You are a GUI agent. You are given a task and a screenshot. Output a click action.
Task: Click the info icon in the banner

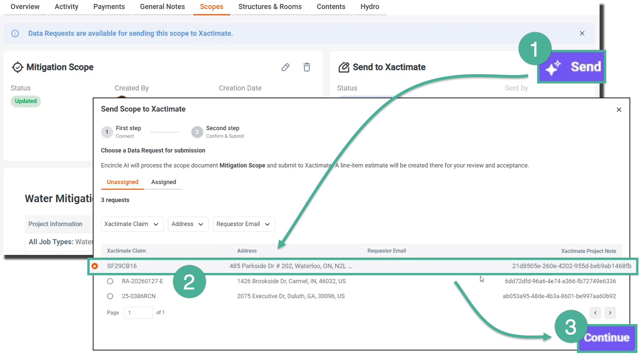pyautogui.click(x=15, y=33)
